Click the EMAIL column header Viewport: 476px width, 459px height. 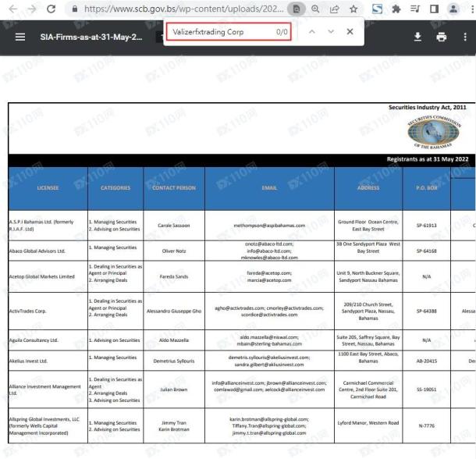(269, 188)
